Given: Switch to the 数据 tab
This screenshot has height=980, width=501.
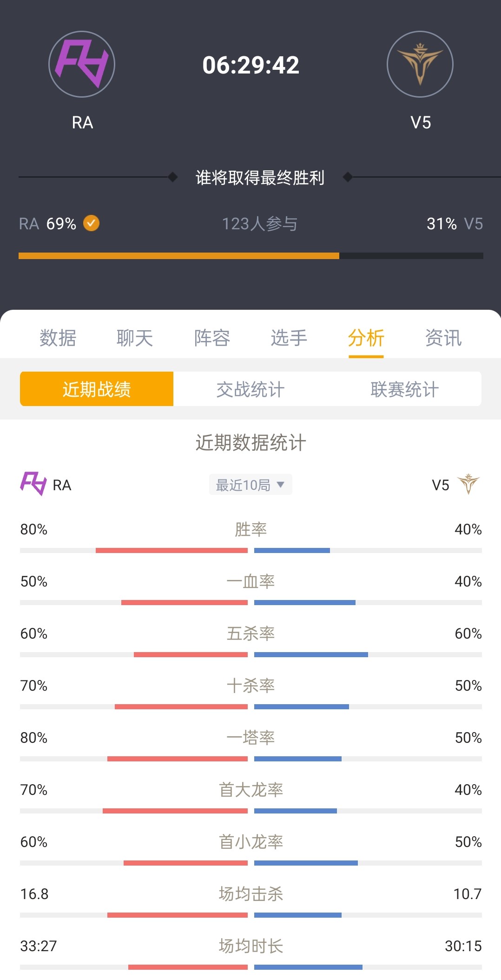Looking at the screenshot, I should [58, 338].
